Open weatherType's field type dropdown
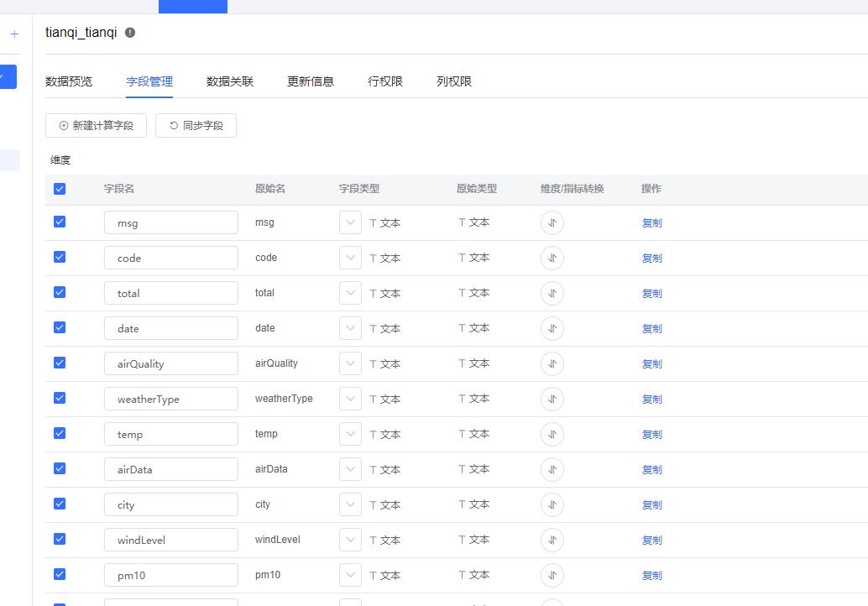This screenshot has width=868, height=606. point(350,399)
